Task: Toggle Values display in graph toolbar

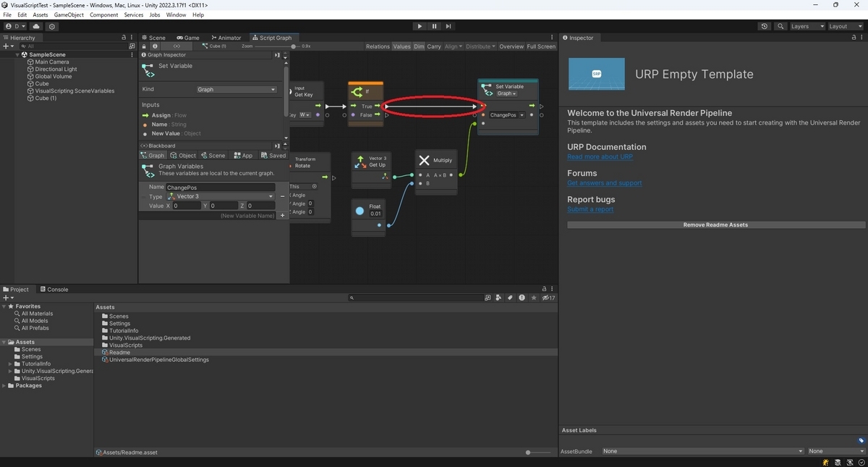Action: (401, 46)
